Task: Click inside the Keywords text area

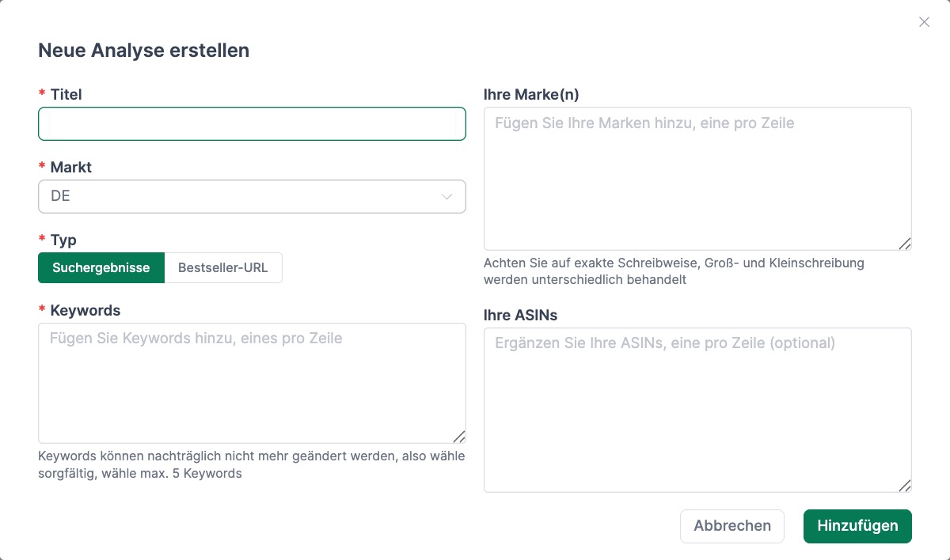Action: (x=252, y=380)
